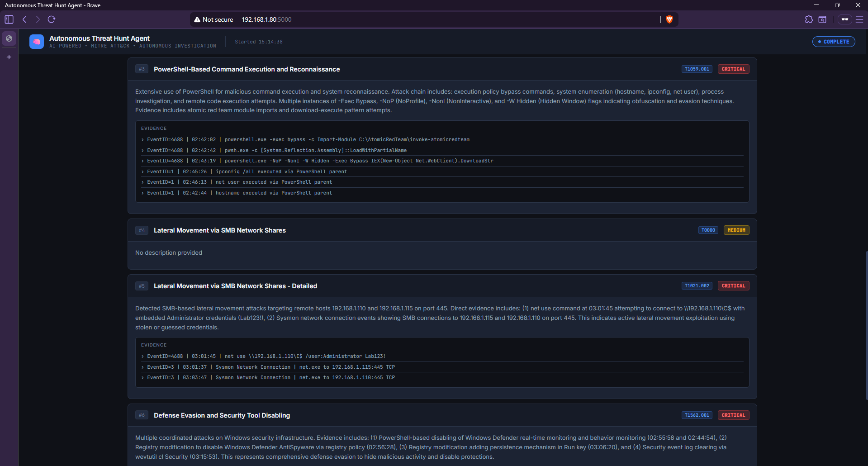Click the T1059.001 technique tag
The width and height of the screenshot is (868, 466).
click(697, 69)
